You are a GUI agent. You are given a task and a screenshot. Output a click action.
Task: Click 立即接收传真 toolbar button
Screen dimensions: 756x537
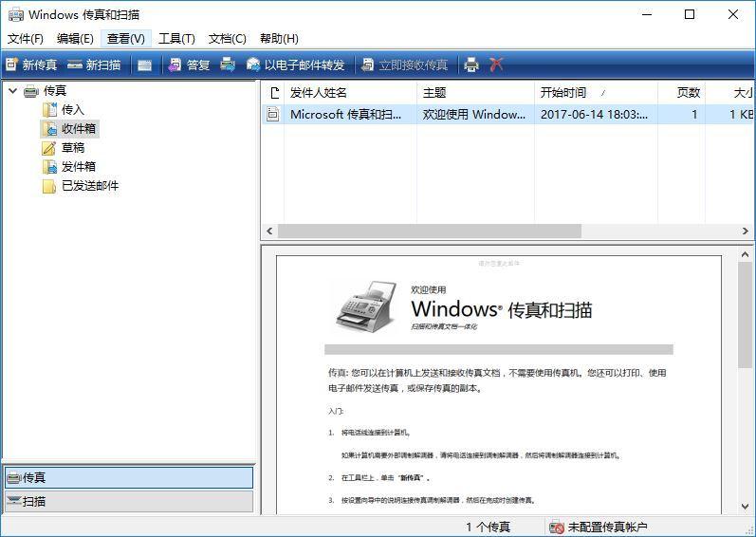[x=405, y=65]
